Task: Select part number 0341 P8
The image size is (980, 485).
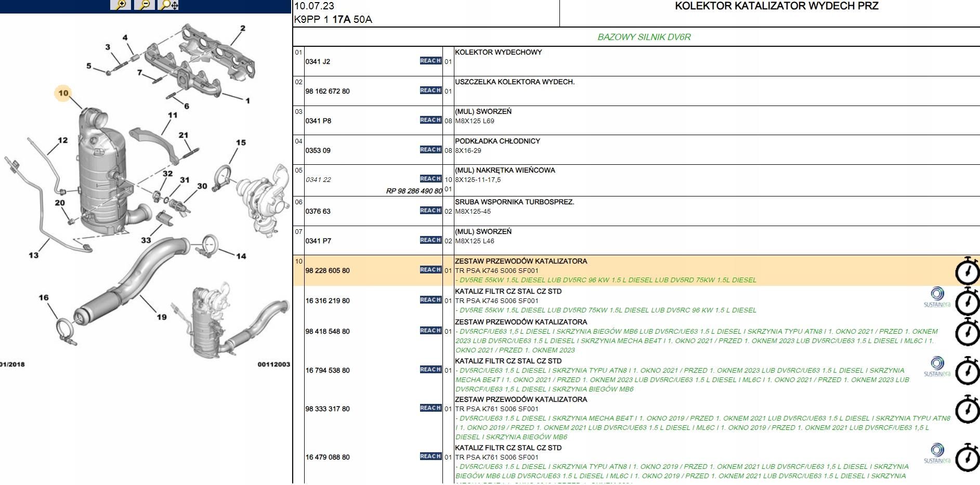Action: coord(318,121)
